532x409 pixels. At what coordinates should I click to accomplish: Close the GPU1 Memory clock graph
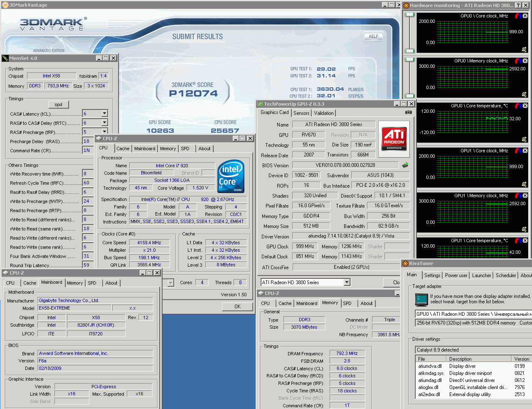click(x=525, y=196)
